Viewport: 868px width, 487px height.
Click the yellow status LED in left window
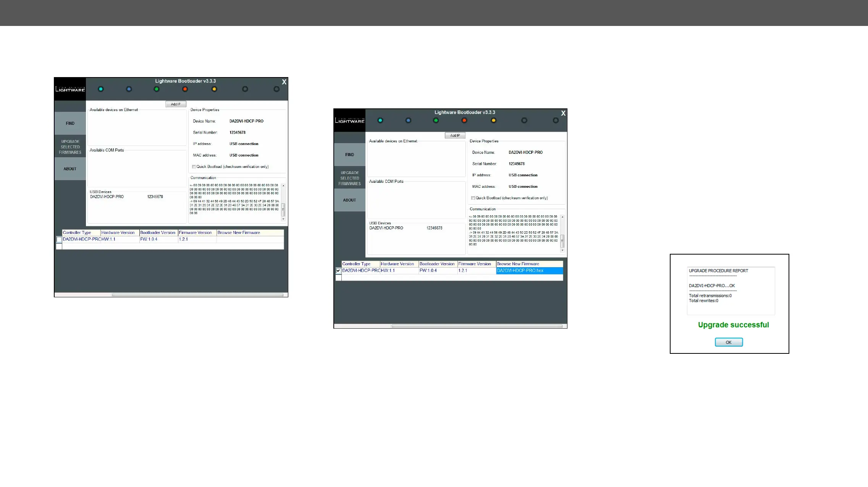214,89
